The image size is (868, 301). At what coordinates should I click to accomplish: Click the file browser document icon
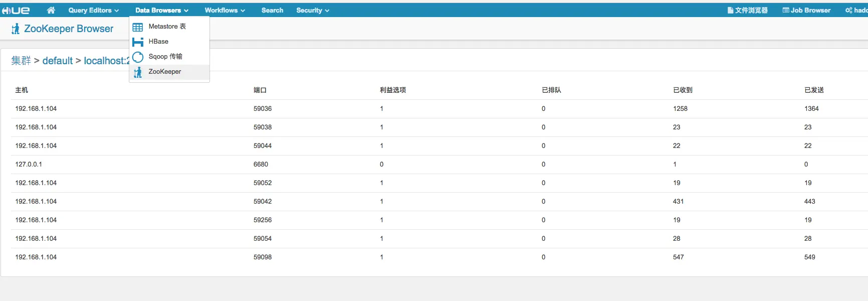click(731, 10)
